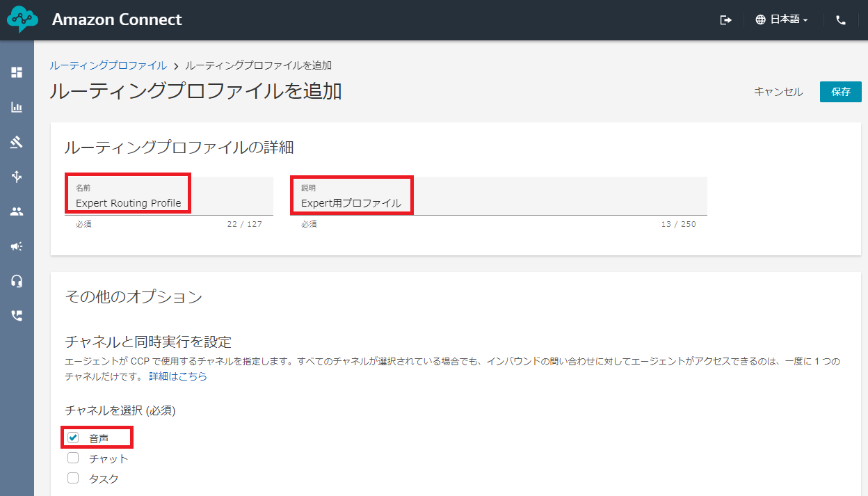Open the routing arrows icon in sidebar
This screenshot has height=496, width=868.
click(17, 177)
